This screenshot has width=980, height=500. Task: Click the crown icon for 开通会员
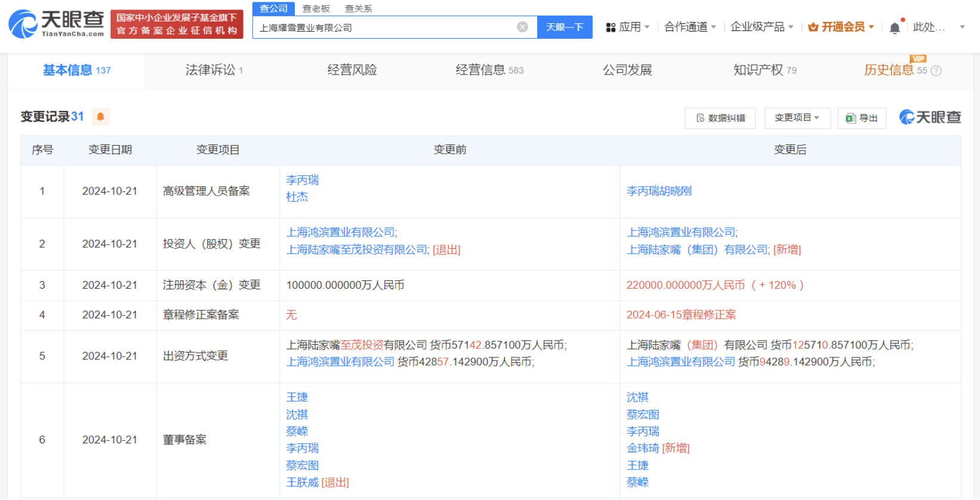coord(813,27)
